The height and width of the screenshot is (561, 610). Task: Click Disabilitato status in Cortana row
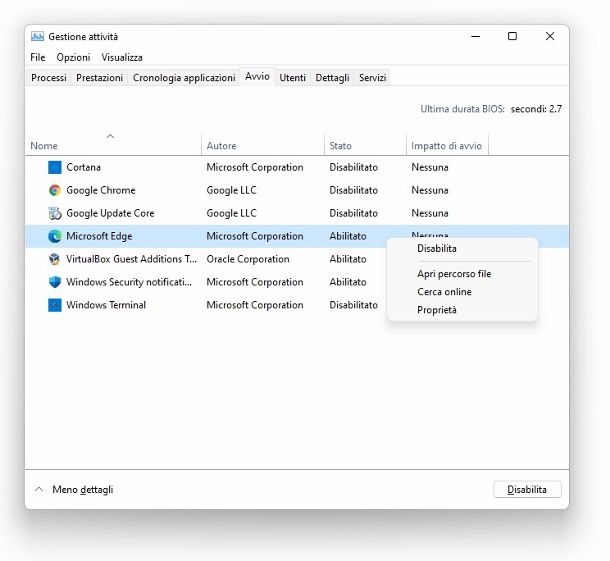point(353,167)
